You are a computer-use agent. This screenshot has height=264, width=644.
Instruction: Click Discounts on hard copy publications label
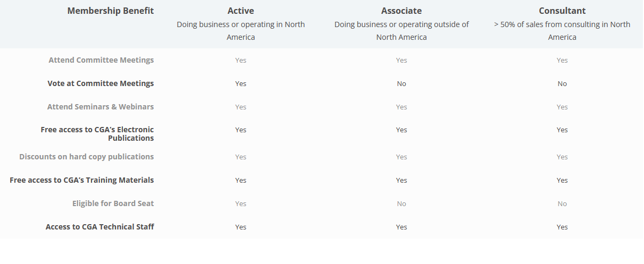click(87, 157)
